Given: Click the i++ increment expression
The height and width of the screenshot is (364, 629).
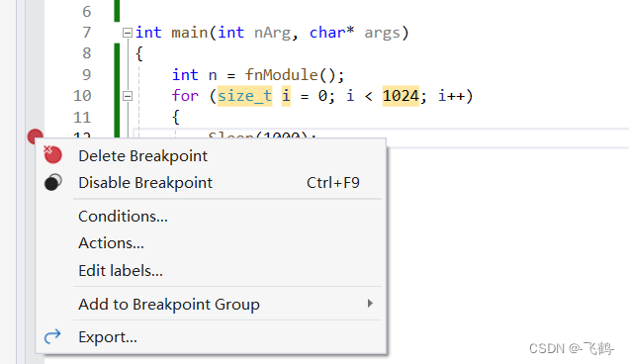Looking at the screenshot, I should point(451,96).
